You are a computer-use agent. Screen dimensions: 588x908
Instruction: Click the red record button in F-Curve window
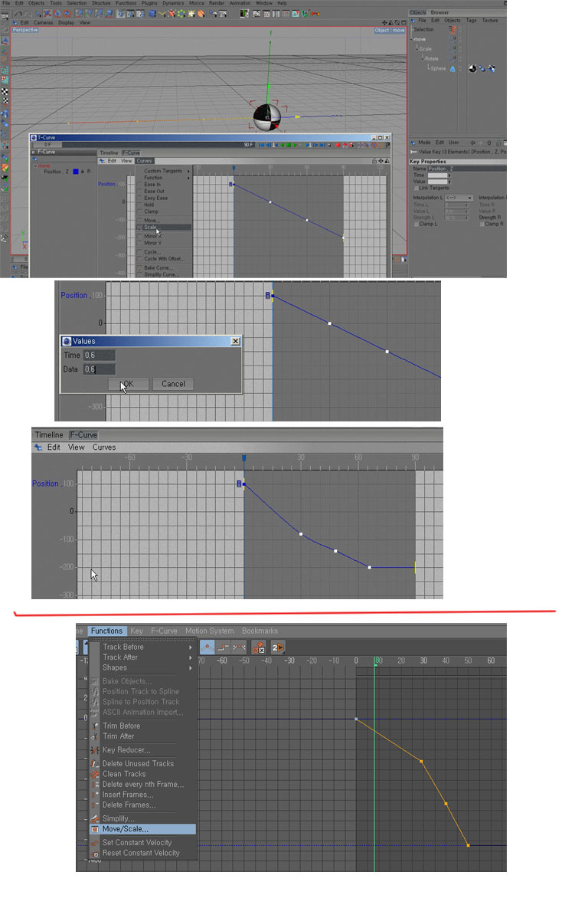point(338,145)
